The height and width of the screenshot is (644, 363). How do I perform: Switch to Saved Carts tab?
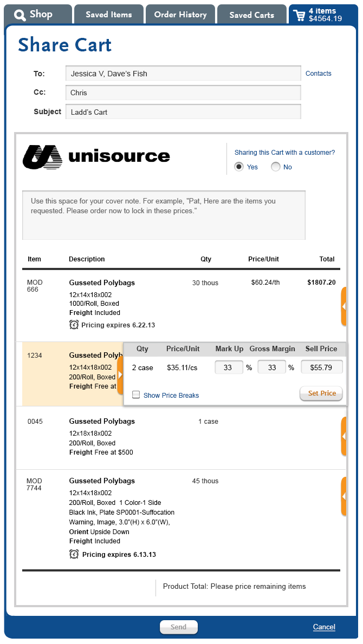pos(251,15)
